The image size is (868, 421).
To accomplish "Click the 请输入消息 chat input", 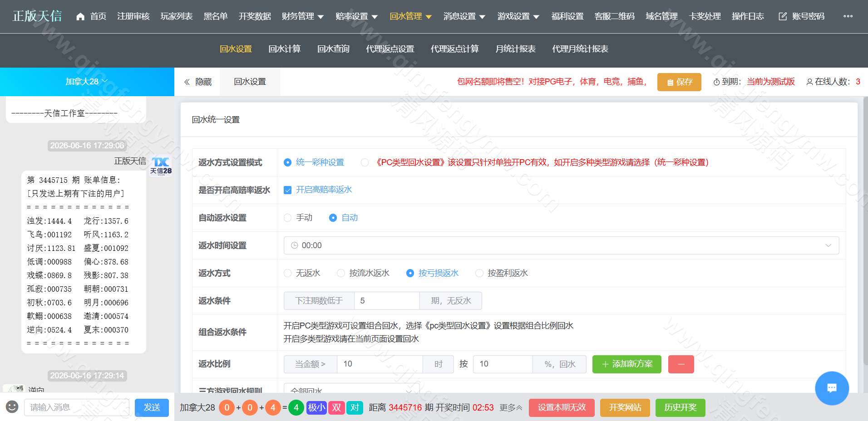I will pos(77,407).
